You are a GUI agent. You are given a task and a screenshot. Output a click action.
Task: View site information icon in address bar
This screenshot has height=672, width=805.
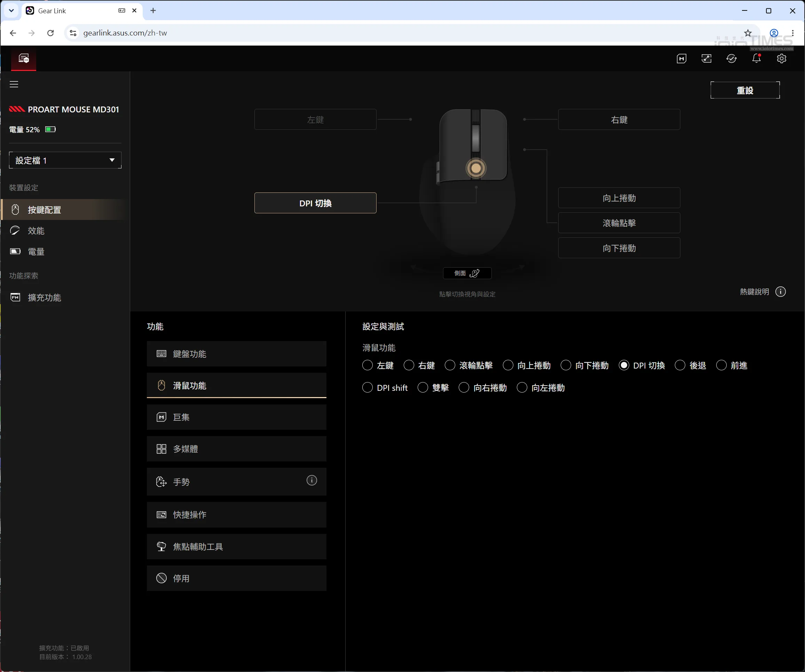coord(73,33)
